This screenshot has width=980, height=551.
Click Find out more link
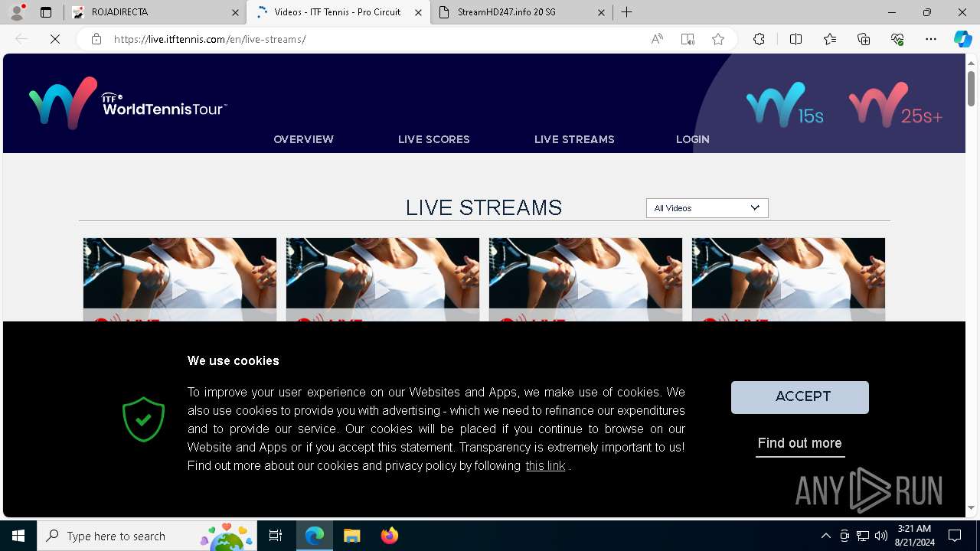800,444
